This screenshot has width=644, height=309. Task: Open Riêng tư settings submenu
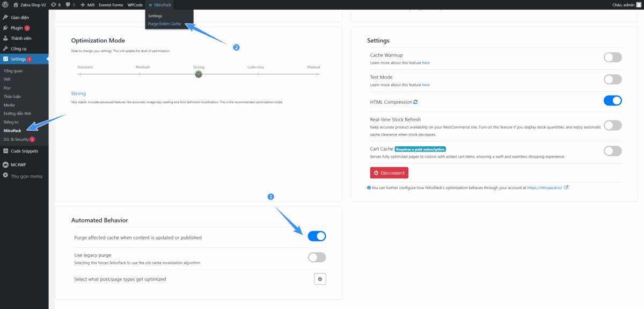pyautogui.click(x=11, y=122)
